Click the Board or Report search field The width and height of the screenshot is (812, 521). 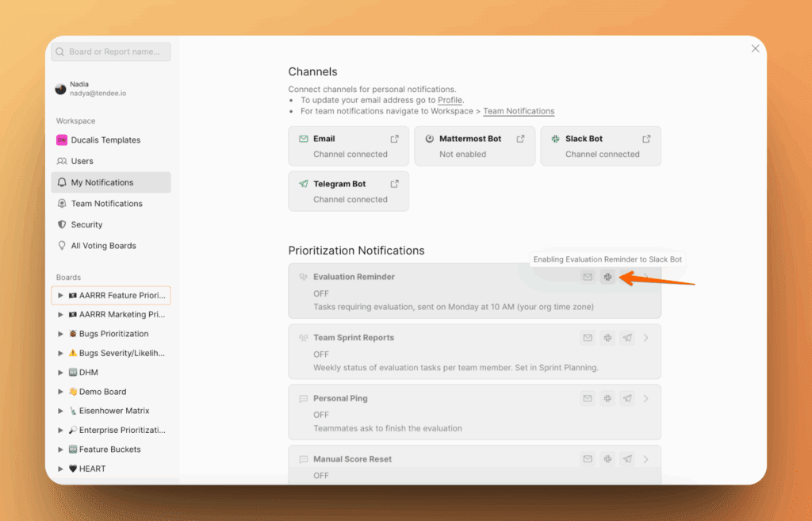point(111,52)
